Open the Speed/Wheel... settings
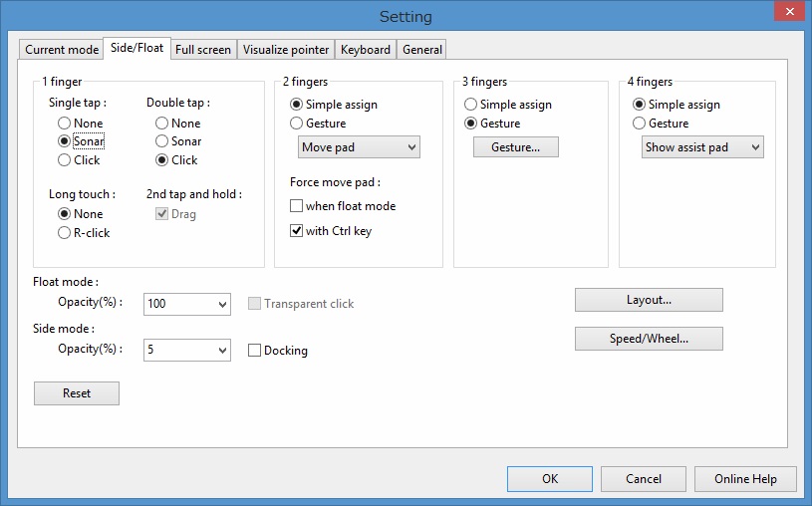812x506 pixels. tap(649, 339)
